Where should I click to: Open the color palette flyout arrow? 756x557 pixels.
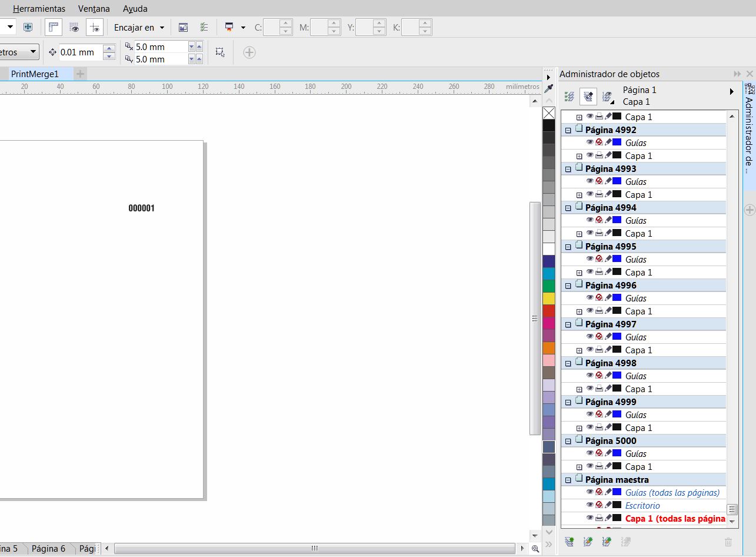[549, 77]
